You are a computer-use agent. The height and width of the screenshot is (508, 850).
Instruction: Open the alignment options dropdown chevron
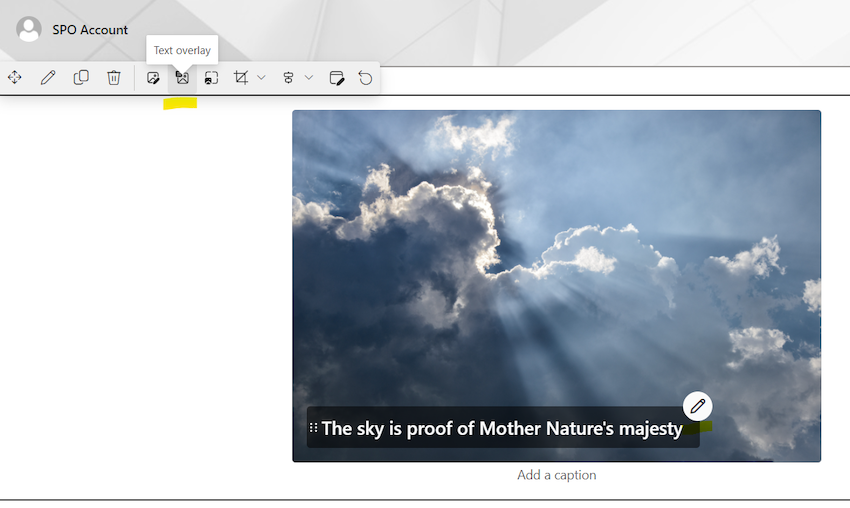(x=309, y=78)
